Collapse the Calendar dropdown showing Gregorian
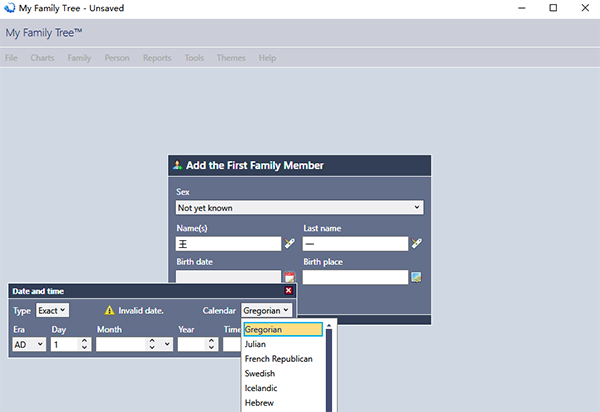The image size is (600, 412). point(266,310)
